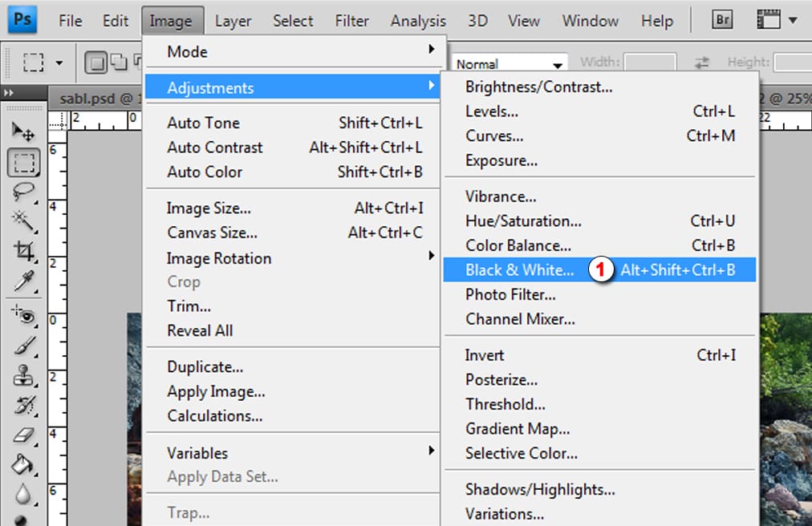Screen dimensions: 812x526
Task: Enable the New Selection mode button
Action: pos(96,62)
